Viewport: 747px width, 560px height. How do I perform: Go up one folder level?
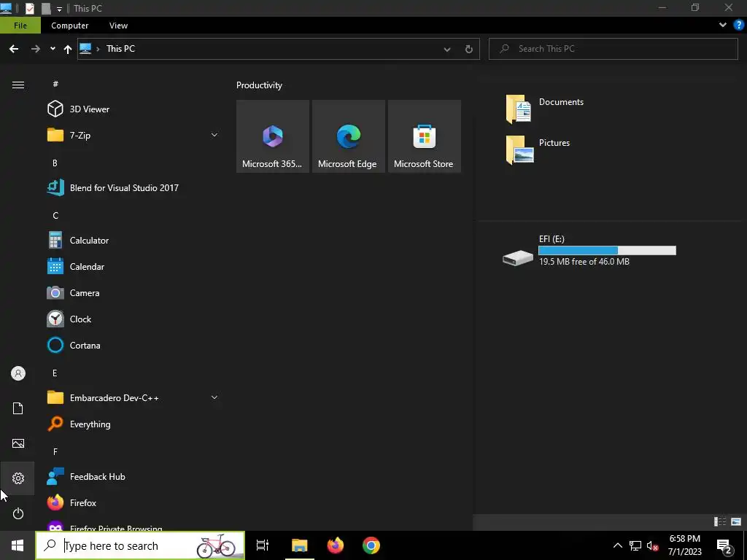[68, 49]
